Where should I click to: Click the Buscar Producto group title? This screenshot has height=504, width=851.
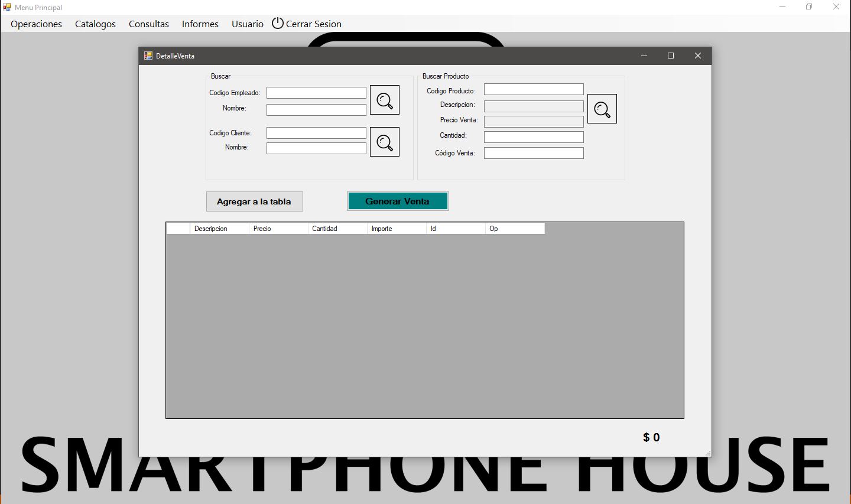(446, 76)
